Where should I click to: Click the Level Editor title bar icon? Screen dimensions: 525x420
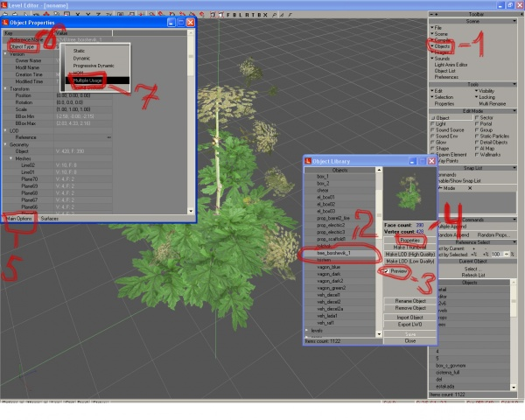click(x=4, y=5)
